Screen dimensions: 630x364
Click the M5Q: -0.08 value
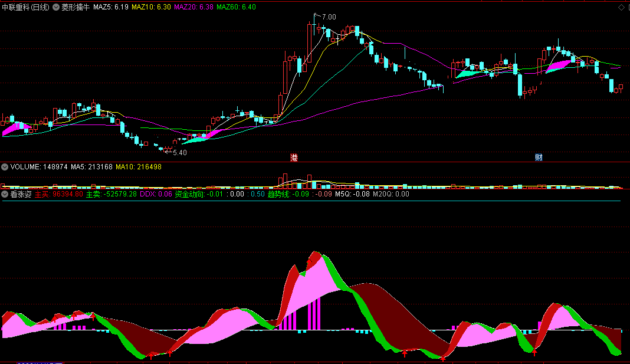coord(352,194)
